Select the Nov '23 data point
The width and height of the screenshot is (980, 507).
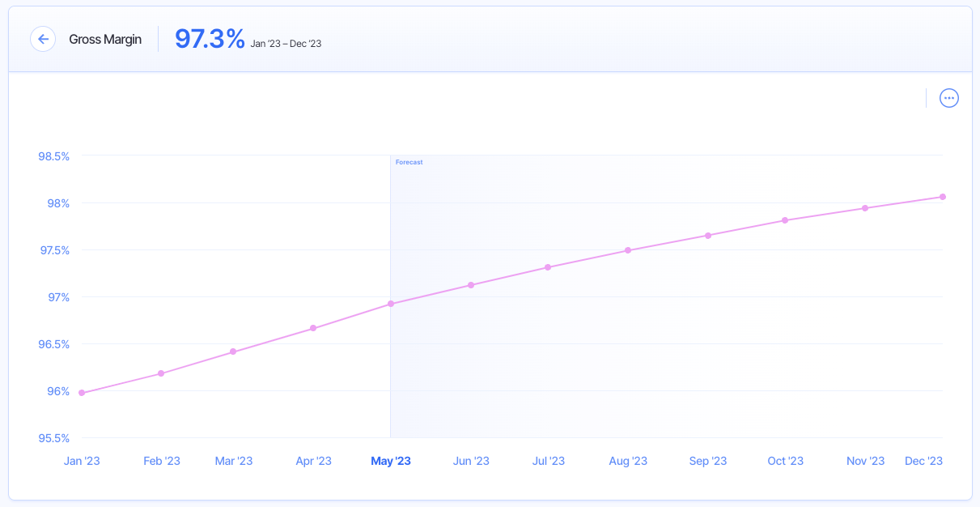pyautogui.click(x=865, y=208)
